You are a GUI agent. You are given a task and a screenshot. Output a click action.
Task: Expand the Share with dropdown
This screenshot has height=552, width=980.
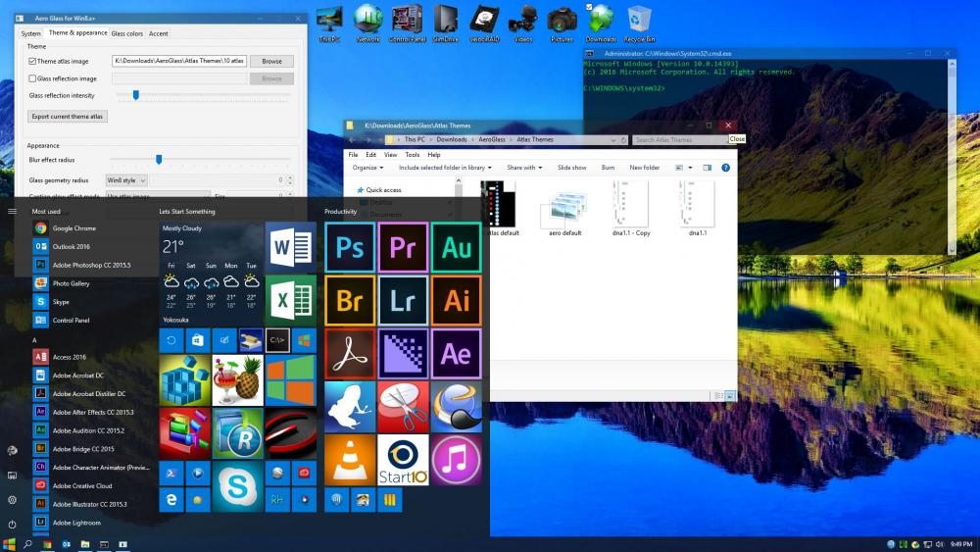(x=523, y=168)
